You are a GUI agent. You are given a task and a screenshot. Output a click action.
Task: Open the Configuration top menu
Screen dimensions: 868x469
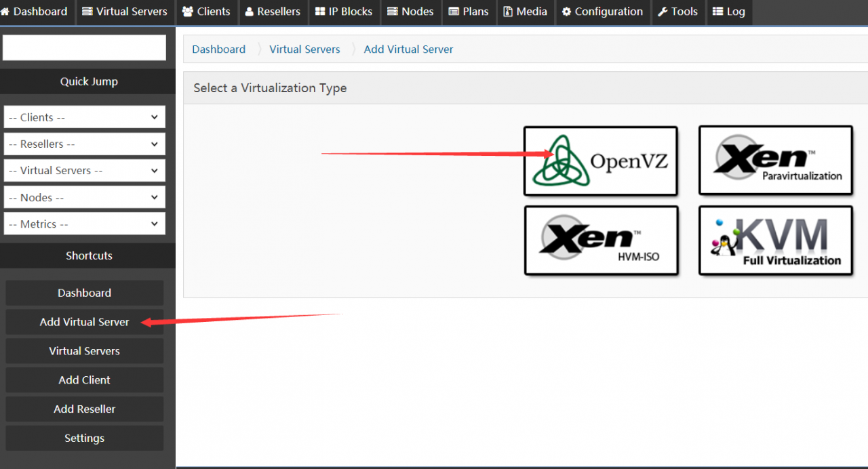602,12
